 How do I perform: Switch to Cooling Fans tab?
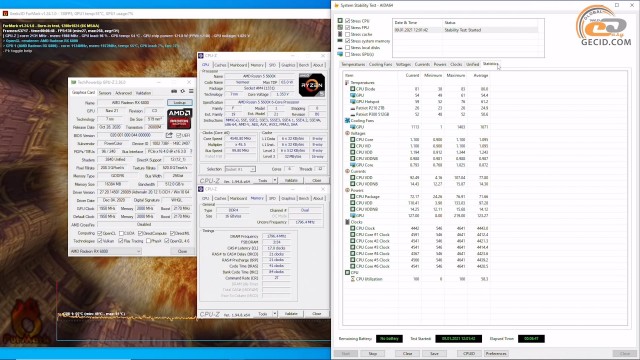[380, 64]
